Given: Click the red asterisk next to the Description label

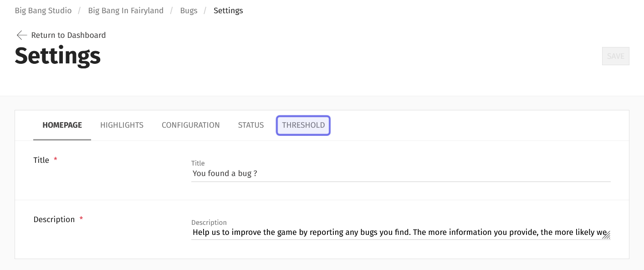Looking at the screenshot, I should [81, 218].
